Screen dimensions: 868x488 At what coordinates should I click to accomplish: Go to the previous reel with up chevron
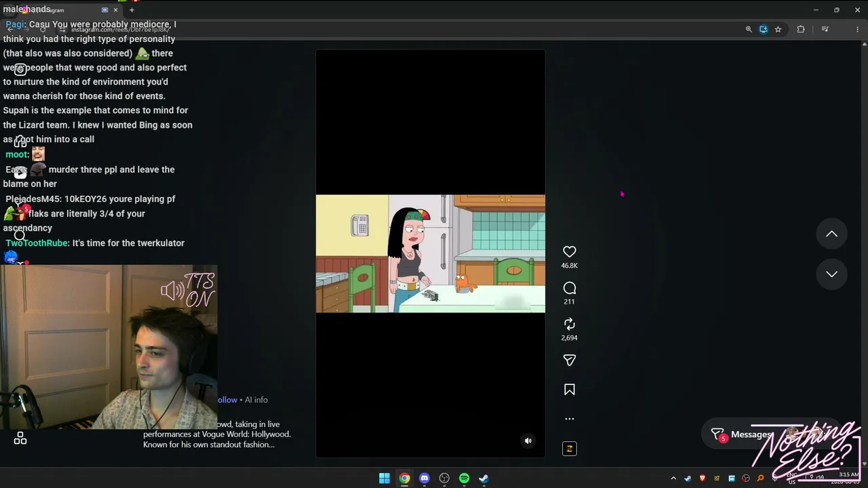831,234
